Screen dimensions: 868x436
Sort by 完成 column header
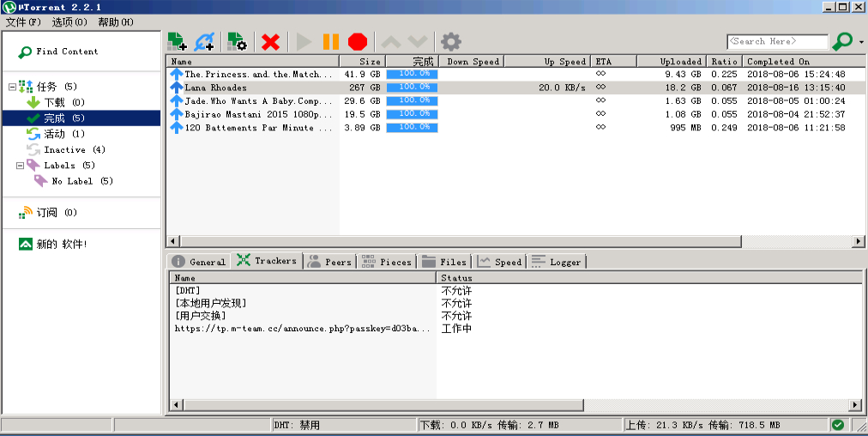click(412, 62)
